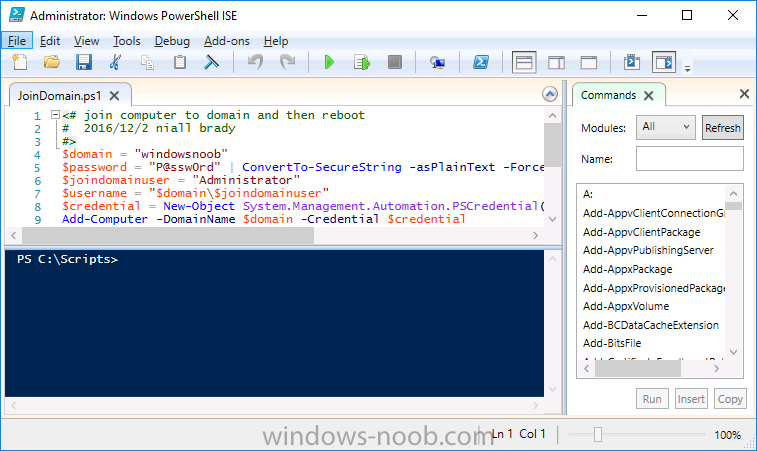Viewport: 757px width, 451px height.
Task: Paste clipboard using clipboard icon
Action: (x=180, y=62)
